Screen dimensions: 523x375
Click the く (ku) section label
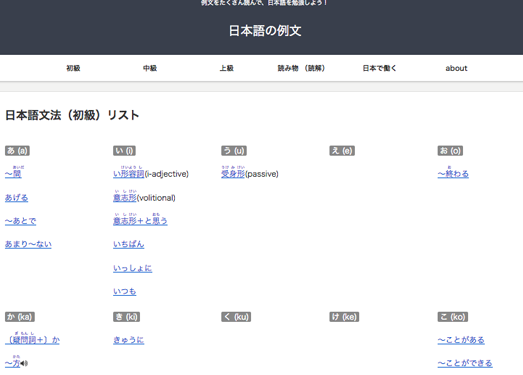tap(236, 317)
